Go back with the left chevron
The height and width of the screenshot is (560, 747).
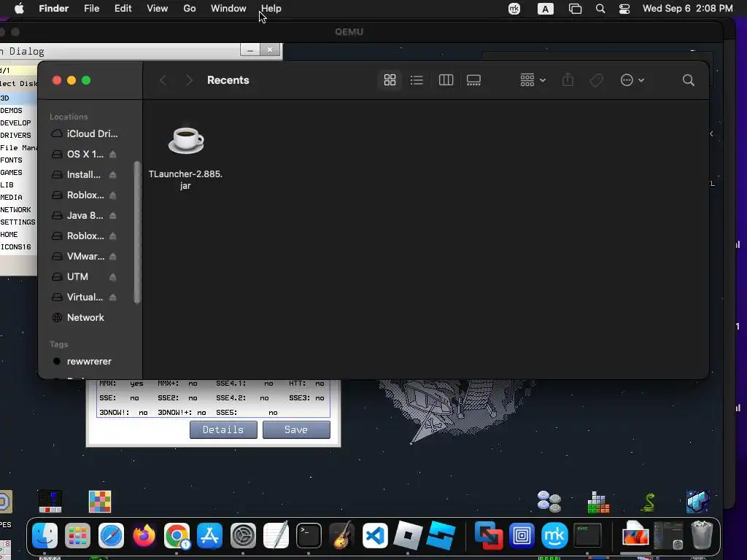coord(163,80)
